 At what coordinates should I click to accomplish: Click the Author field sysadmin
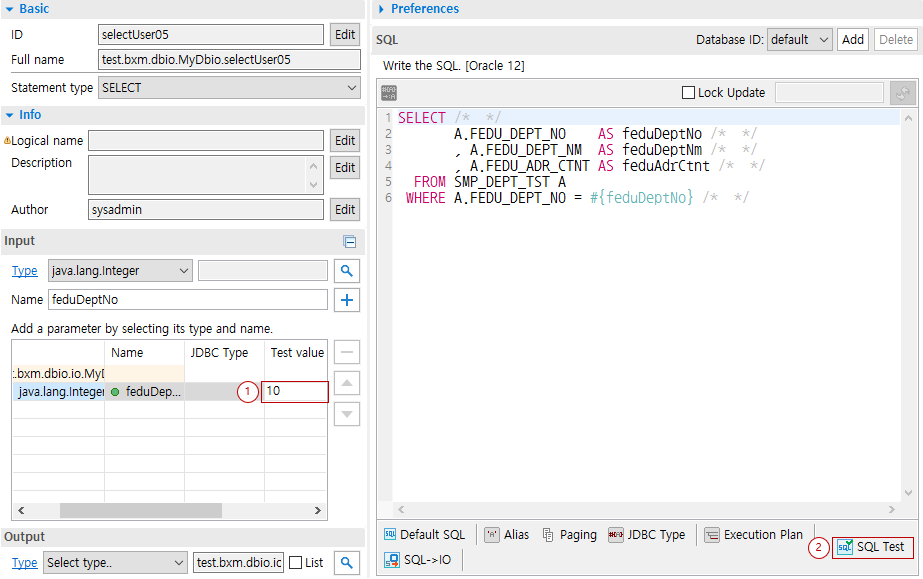point(206,209)
